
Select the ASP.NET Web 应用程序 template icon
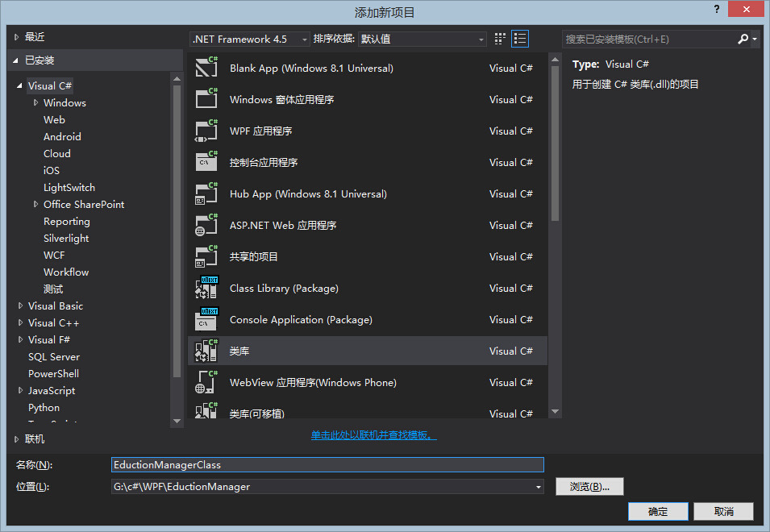tap(206, 224)
